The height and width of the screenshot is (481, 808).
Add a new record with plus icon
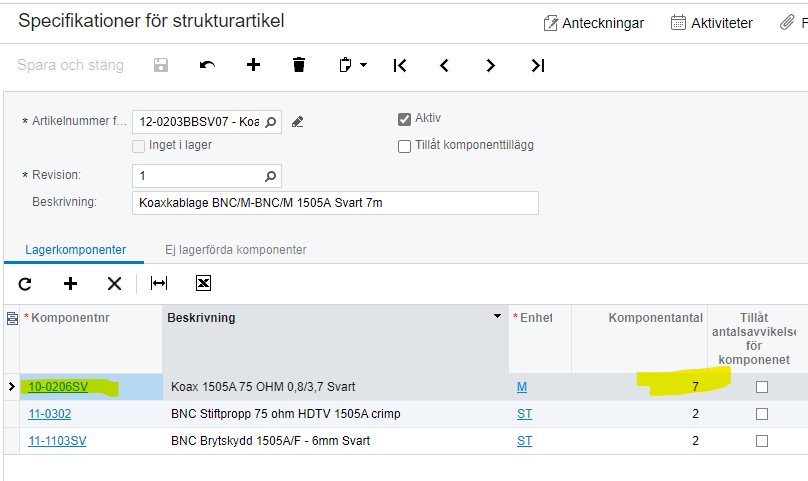253,65
